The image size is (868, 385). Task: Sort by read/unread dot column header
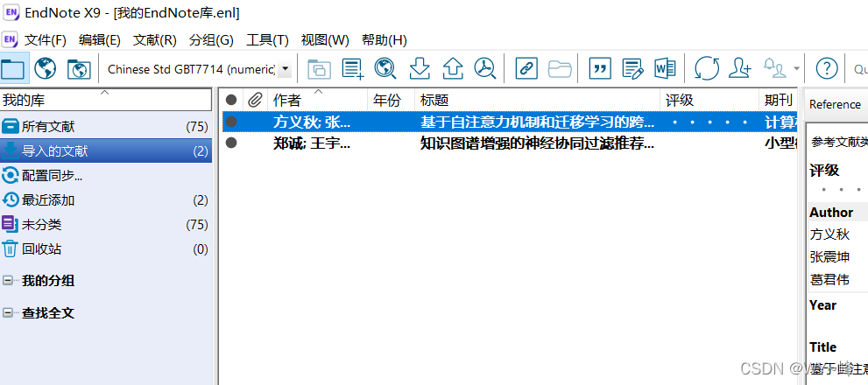point(231,100)
